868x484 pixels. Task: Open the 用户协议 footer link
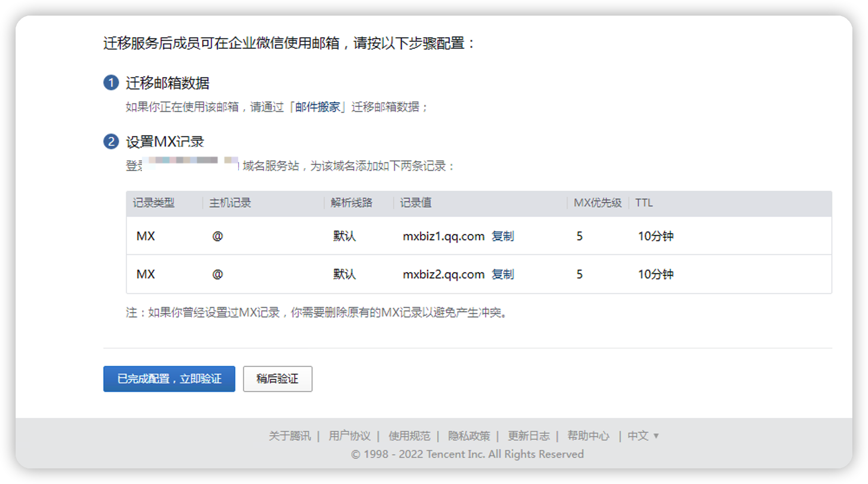(x=350, y=435)
